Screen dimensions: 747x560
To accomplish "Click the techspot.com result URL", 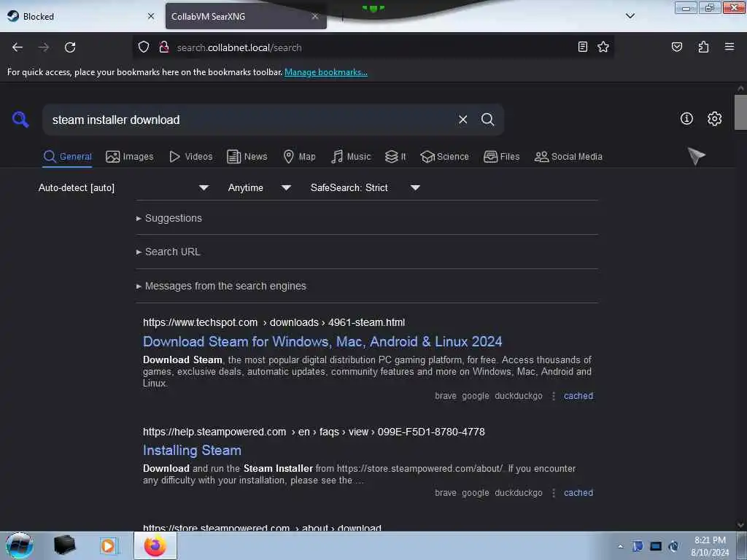I will 274,322.
